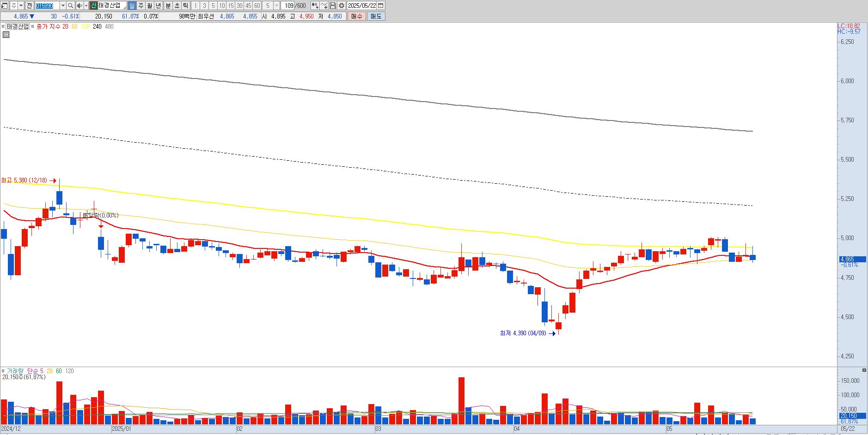The image size is (868, 435).
Task: Save the chart with floppy disk icon
Action: (x=333, y=6)
